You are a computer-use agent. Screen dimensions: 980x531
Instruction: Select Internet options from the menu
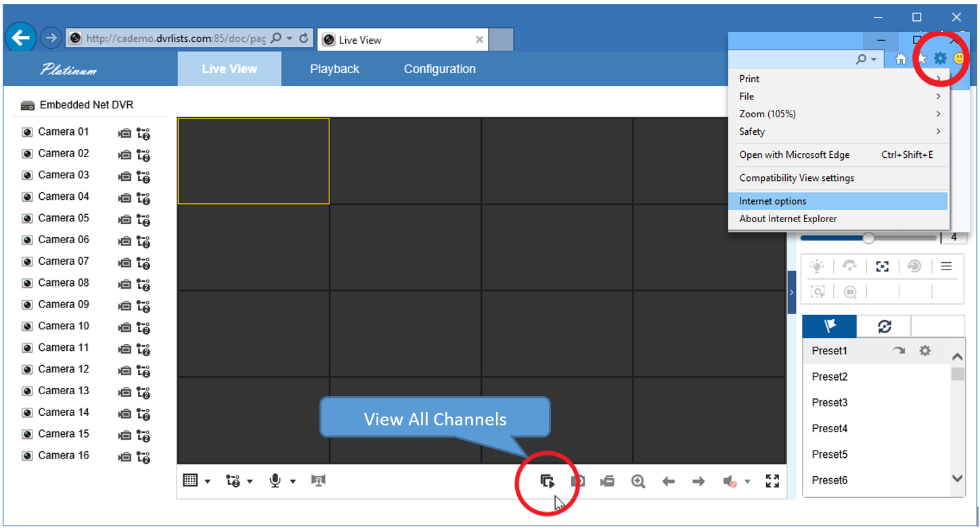[x=772, y=201]
